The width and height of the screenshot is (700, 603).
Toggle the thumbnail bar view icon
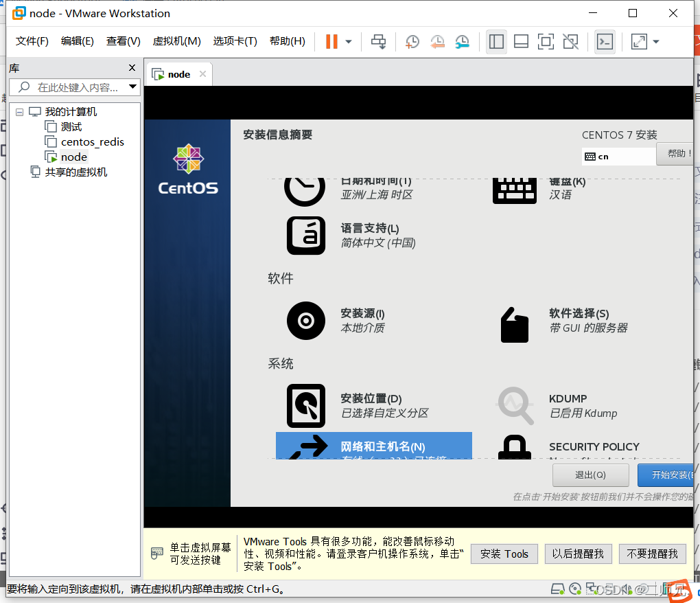[521, 41]
